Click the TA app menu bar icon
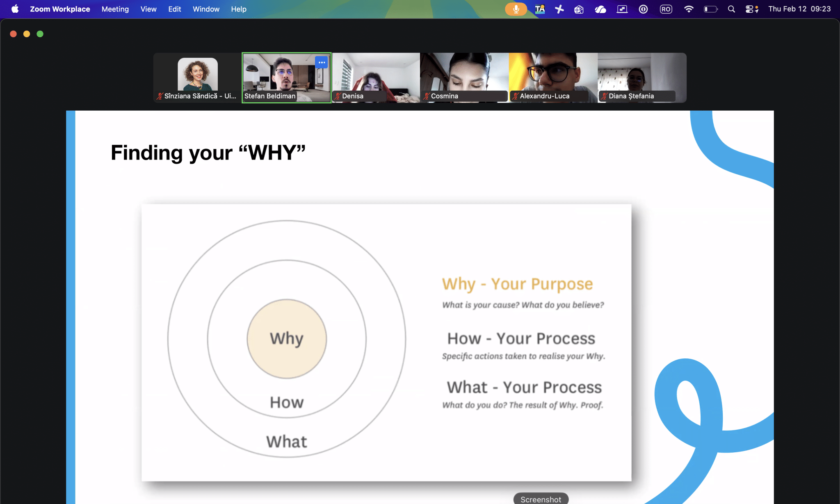This screenshot has width=840, height=504. tap(540, 9)
